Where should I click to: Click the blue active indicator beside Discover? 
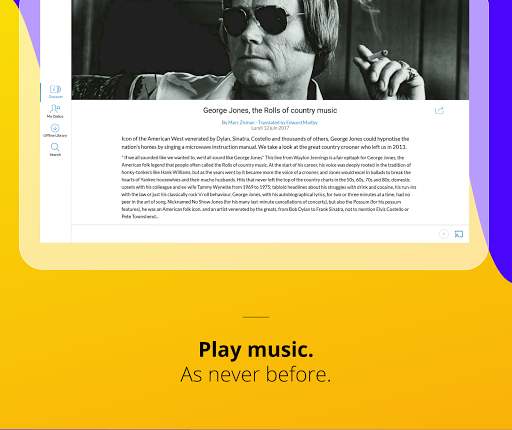(41, 92)
